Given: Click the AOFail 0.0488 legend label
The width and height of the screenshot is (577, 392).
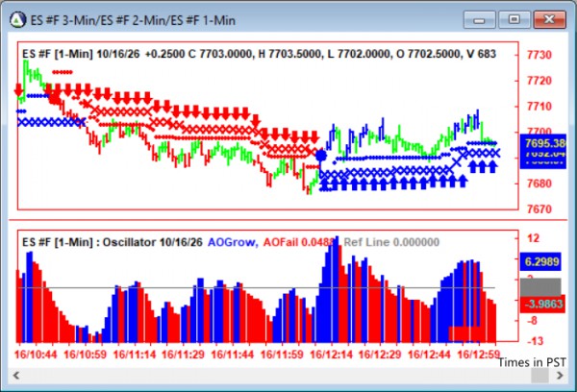Looking at the screenshot, I should point(298,242).
